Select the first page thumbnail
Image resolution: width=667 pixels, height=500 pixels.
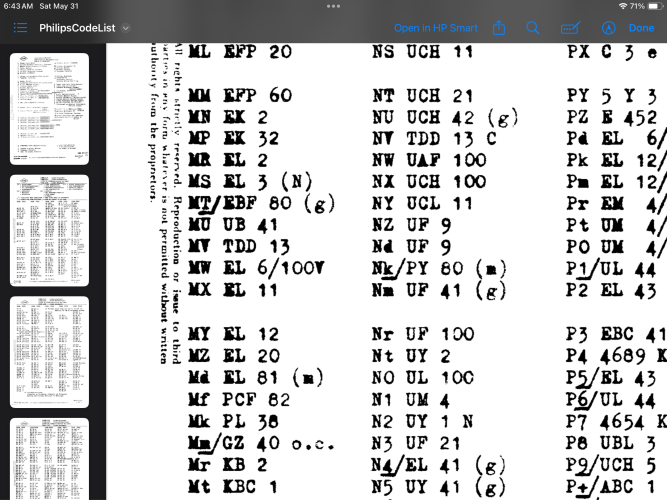[49, 109]
